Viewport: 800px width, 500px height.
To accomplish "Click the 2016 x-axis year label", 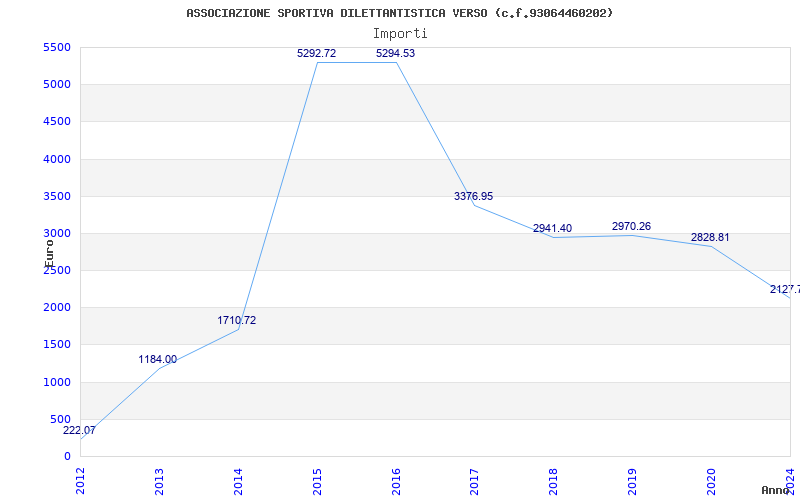I will [396, 482].
